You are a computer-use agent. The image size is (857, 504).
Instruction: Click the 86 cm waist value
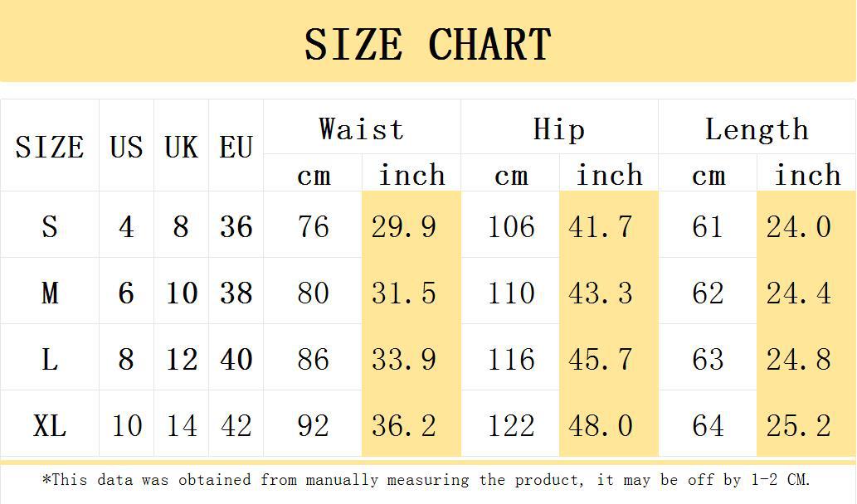click(x=313, y=357)
